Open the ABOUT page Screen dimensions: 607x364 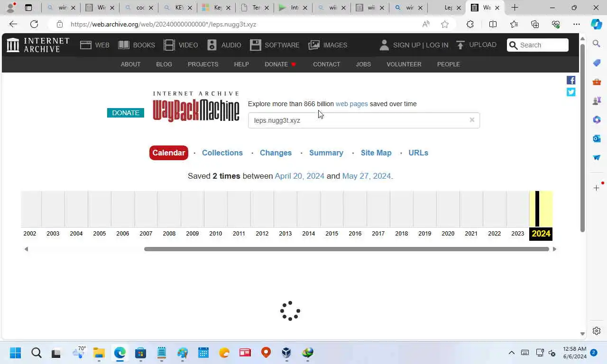(130, 64)
